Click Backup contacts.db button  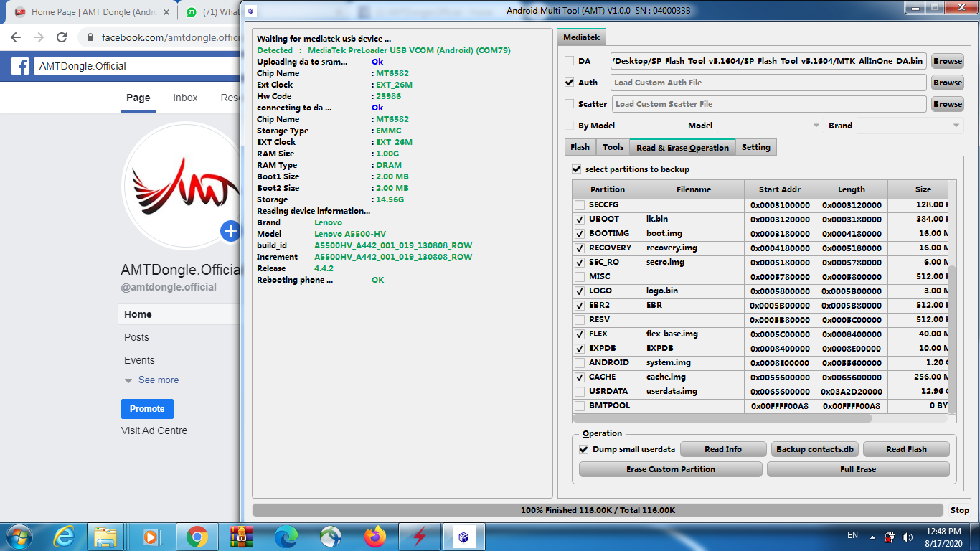coord(815,449)
